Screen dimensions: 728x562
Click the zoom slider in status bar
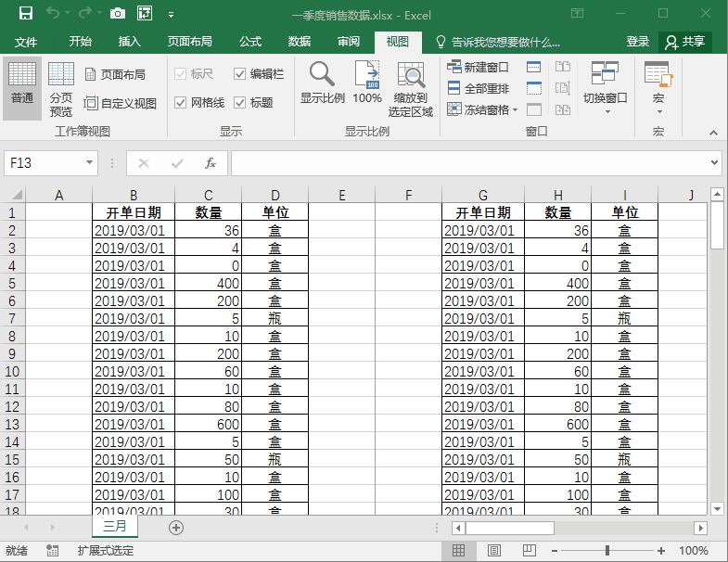coord(607,551)
